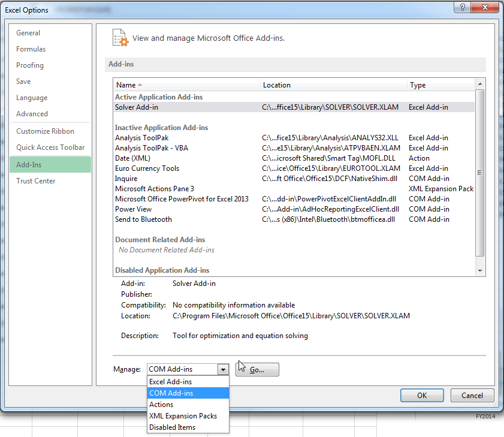Select the Add-Ins category
504x437 pixels.
pyautogui.click(x=50, y=165)
